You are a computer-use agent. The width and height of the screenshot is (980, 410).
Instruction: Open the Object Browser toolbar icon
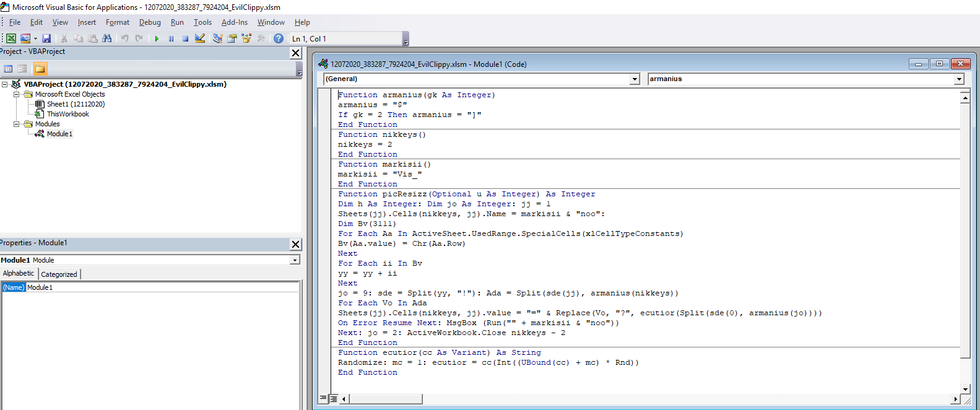pos(246,38)
